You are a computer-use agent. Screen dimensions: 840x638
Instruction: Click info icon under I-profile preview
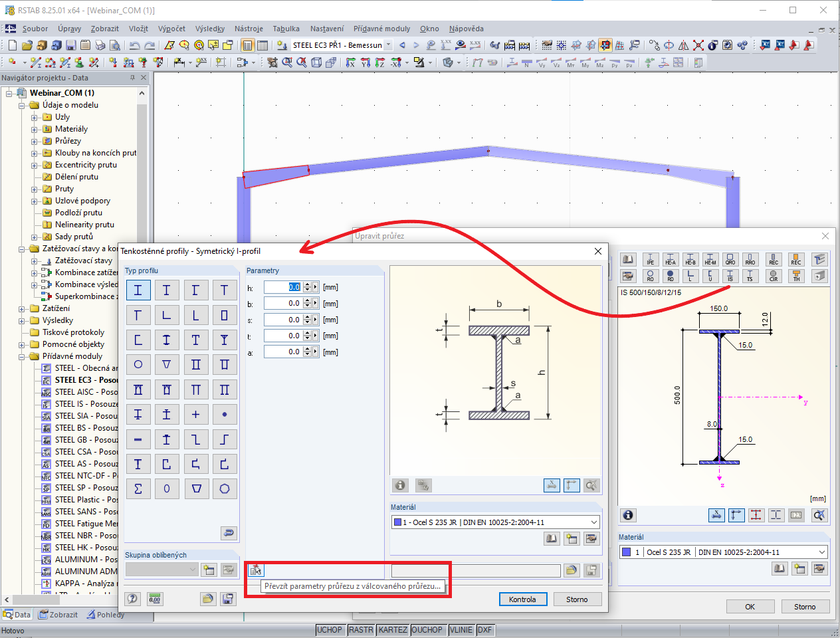pos(400,485)
